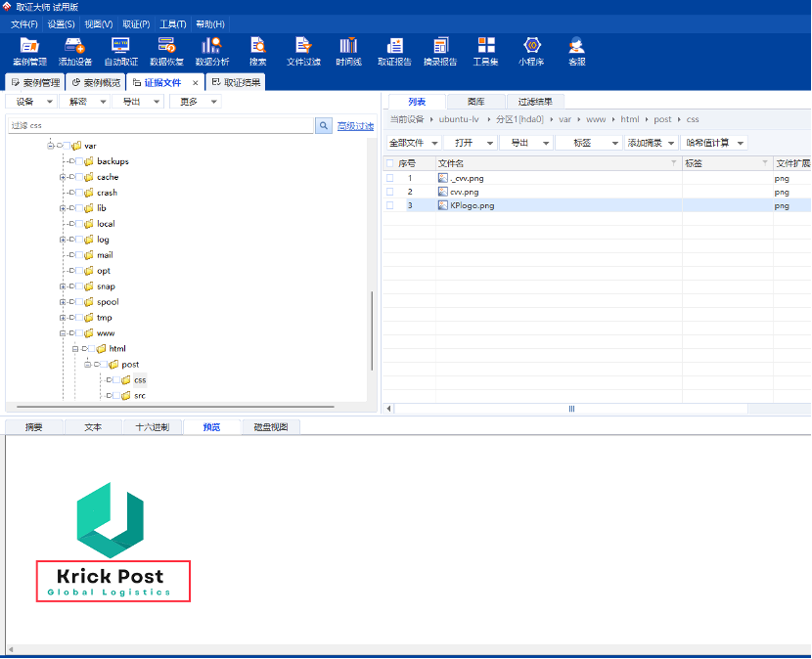Click the Krick Post logo preview image

[x=111, y=542]
